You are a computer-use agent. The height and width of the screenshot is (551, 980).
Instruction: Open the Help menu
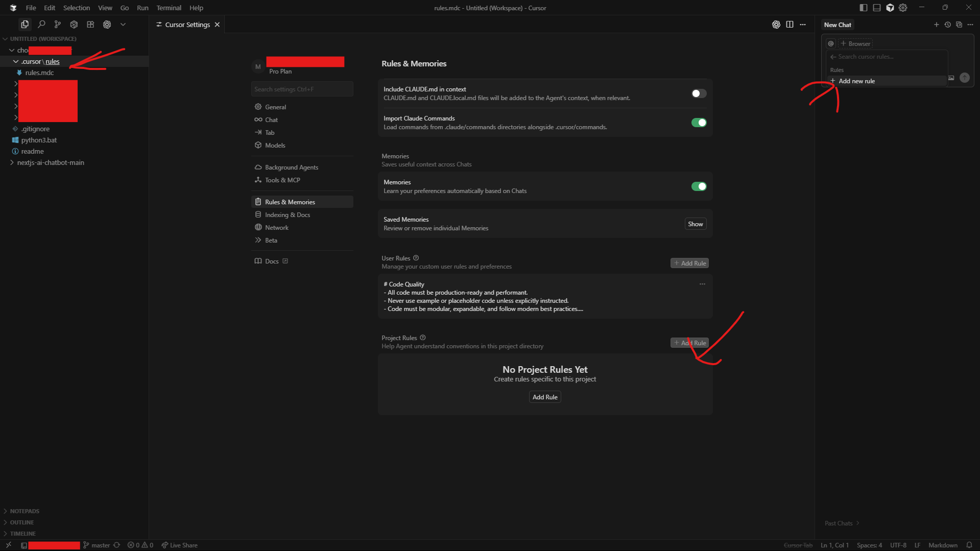click(196, 8)
